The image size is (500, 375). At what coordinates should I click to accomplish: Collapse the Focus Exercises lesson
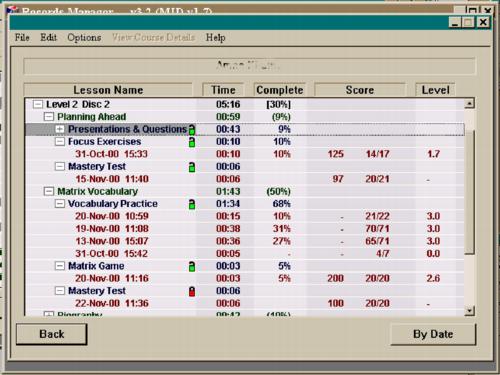tap(60, 141)
